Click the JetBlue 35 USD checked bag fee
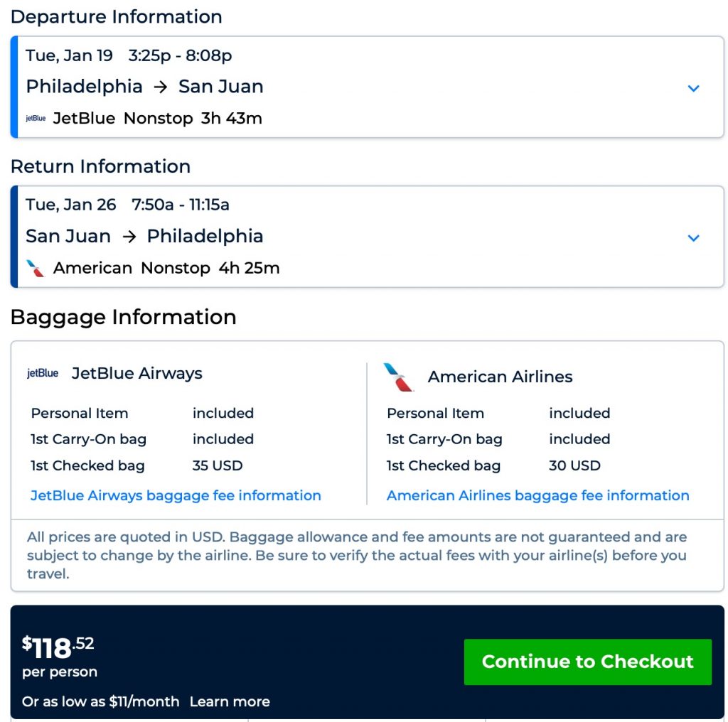The image size is (728, 722). [x=218, y=465]
